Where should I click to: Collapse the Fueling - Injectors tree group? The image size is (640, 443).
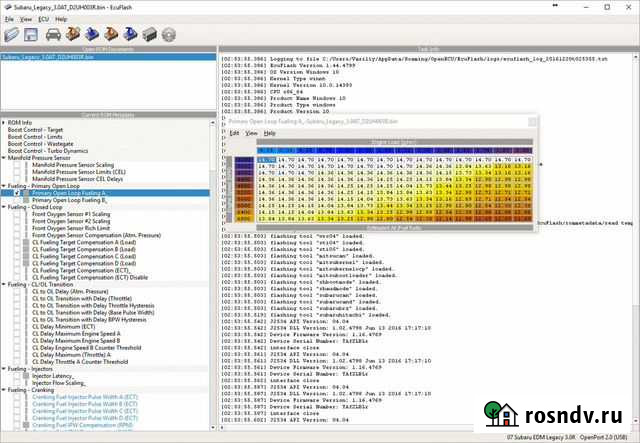pyautogui.click(x=4, y=368)
